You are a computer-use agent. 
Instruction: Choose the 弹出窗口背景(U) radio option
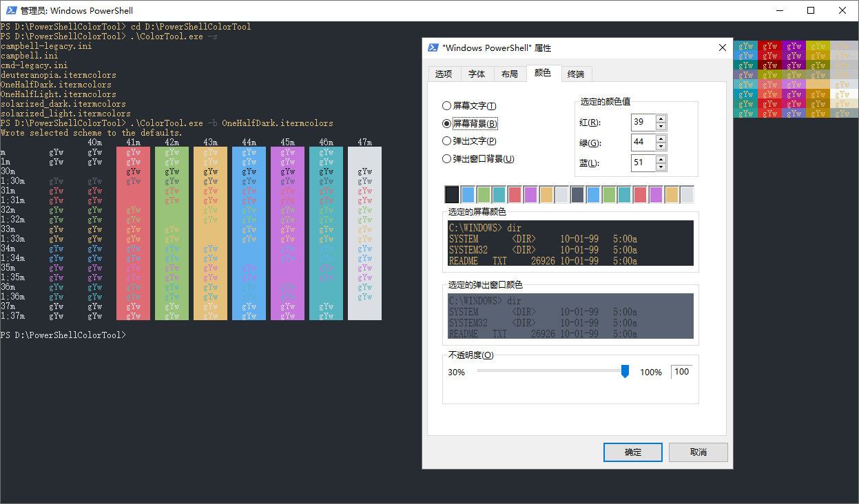click(478, 159)
